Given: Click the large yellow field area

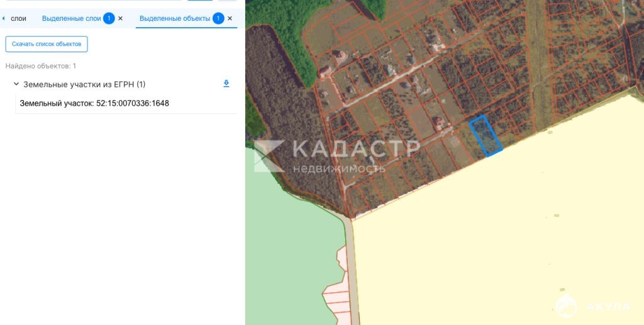Looking at the screenshot, I should (x=503, y=239).
